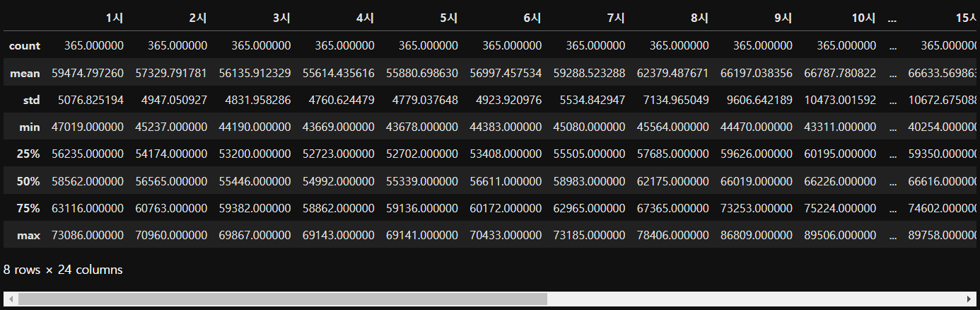The height and width of the screenshot is (310, 980).
Task: Click 75% value 75224.000000
Action: click(840, 209)
